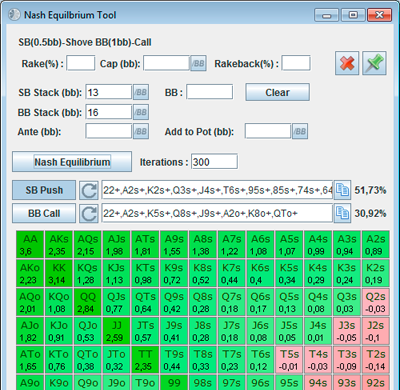The width and height of the screenshot is (400, 390).
Task: Click the Nash Equilibrium Tool title bar icon
Action: tap(14, 15)
